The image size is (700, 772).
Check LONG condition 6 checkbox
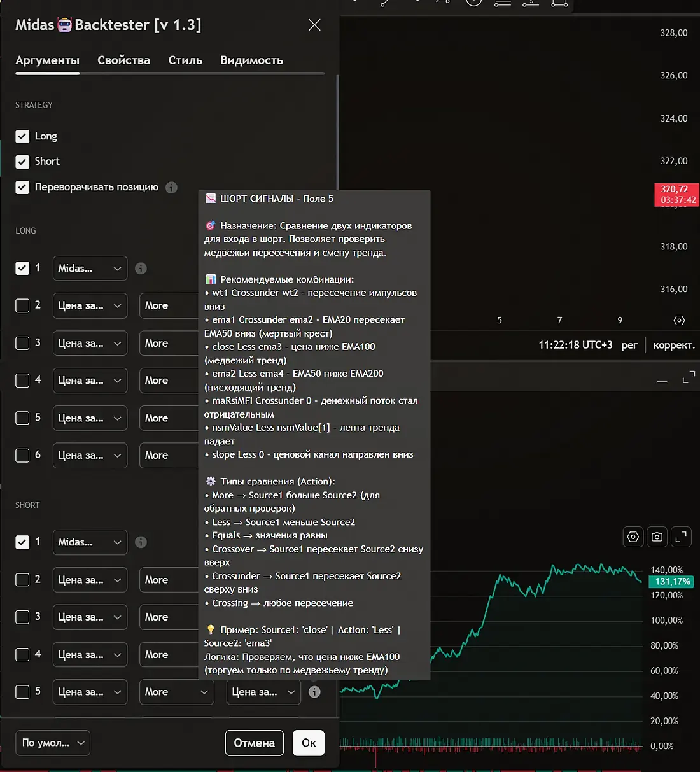(22, 455)
